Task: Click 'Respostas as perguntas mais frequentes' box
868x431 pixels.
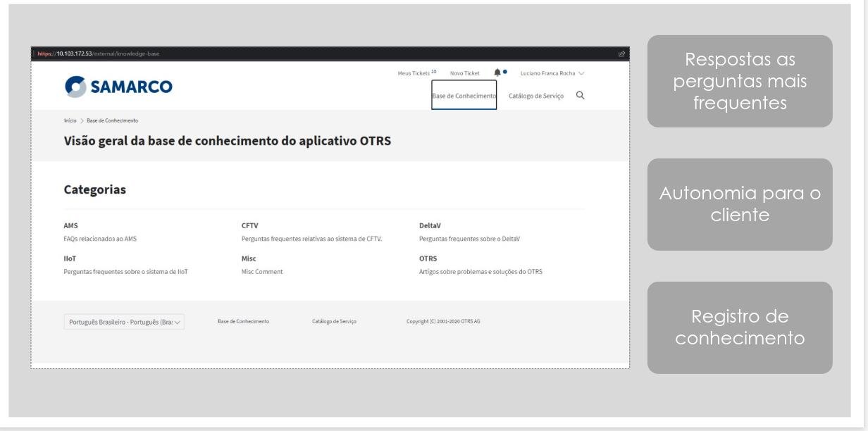Action: (x=740, y=81)
